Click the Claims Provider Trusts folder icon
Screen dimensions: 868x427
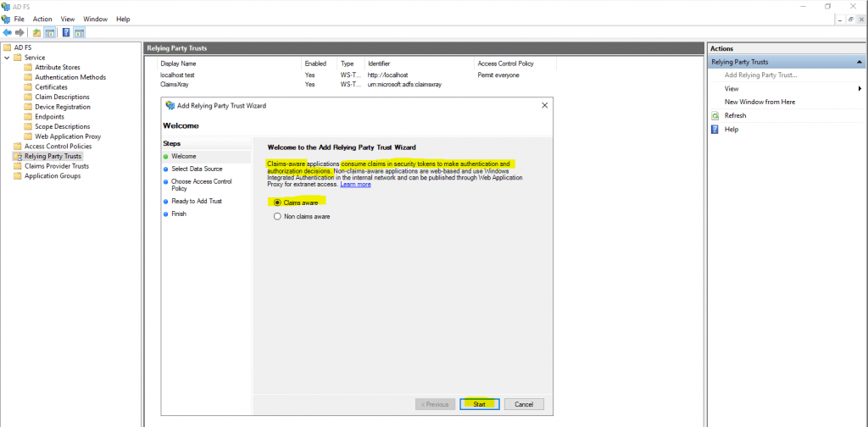pos(18,166)
